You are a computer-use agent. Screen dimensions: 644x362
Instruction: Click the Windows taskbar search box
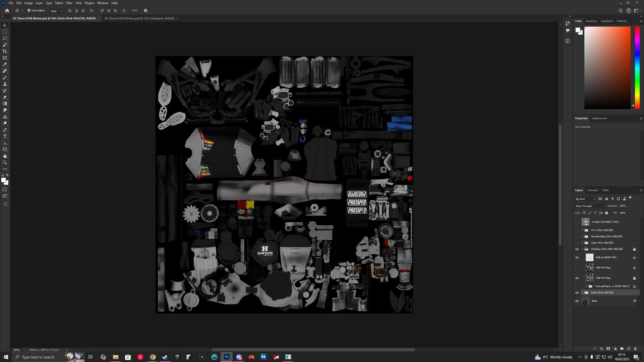pos(38,357)
